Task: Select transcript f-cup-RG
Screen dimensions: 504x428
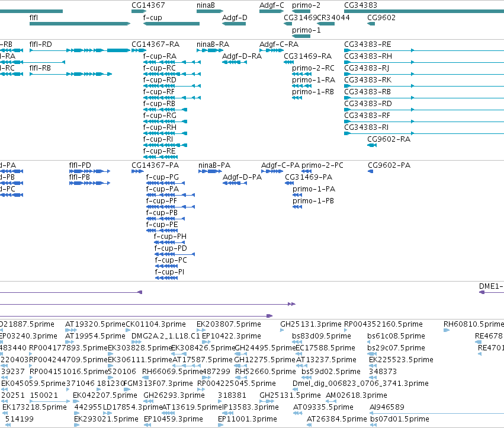Action: pyautogui.click(x=160, y=115)
